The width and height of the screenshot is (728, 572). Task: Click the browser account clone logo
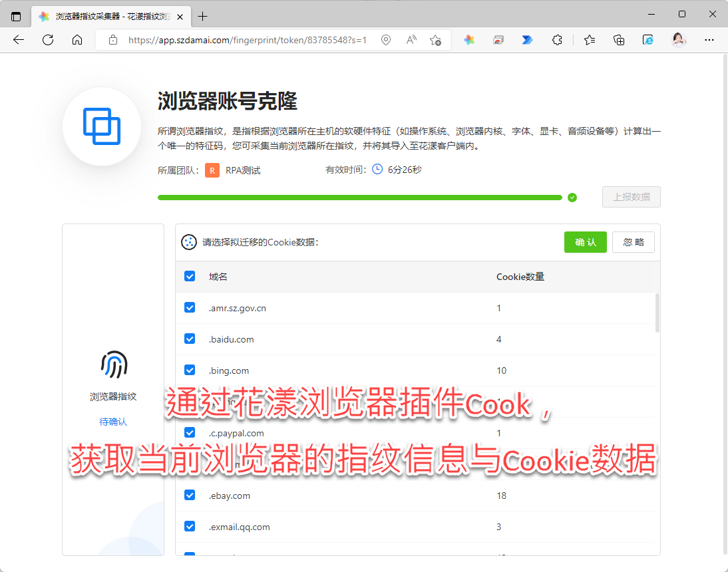click(102, 126)
